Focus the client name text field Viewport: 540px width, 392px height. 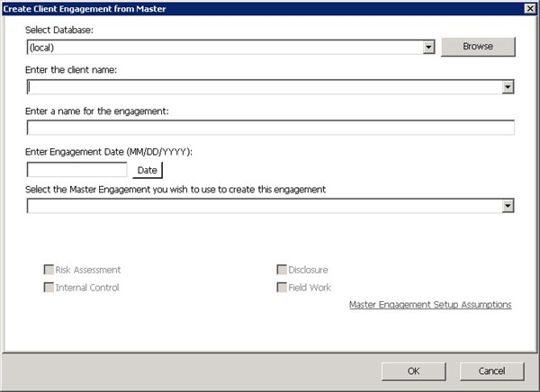click(263, 87)
